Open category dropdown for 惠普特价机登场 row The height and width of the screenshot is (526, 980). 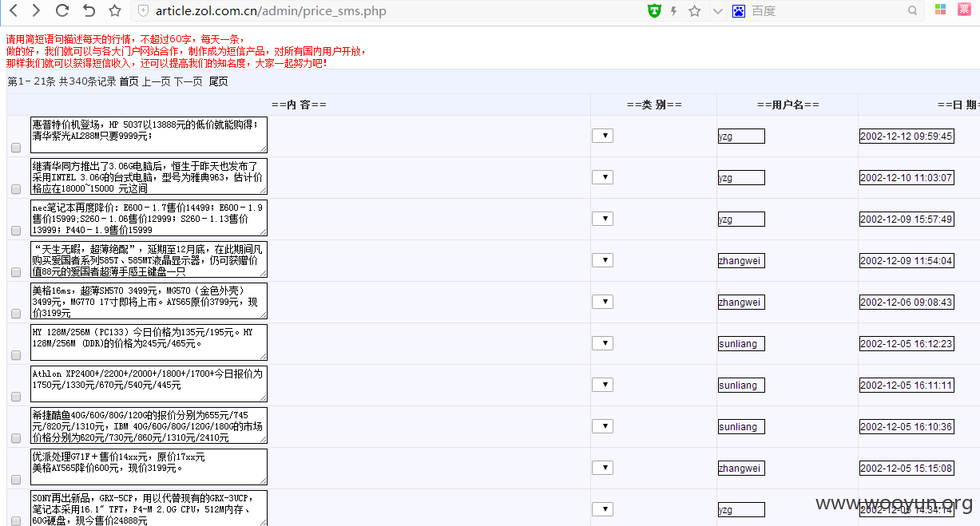[x=602, y=136]
